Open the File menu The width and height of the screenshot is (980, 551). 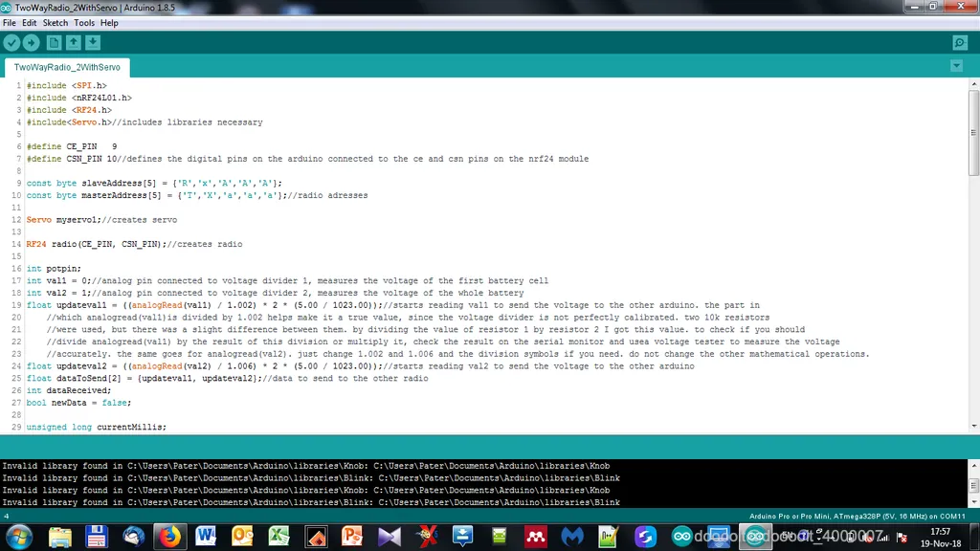click(x=10, y=23)
